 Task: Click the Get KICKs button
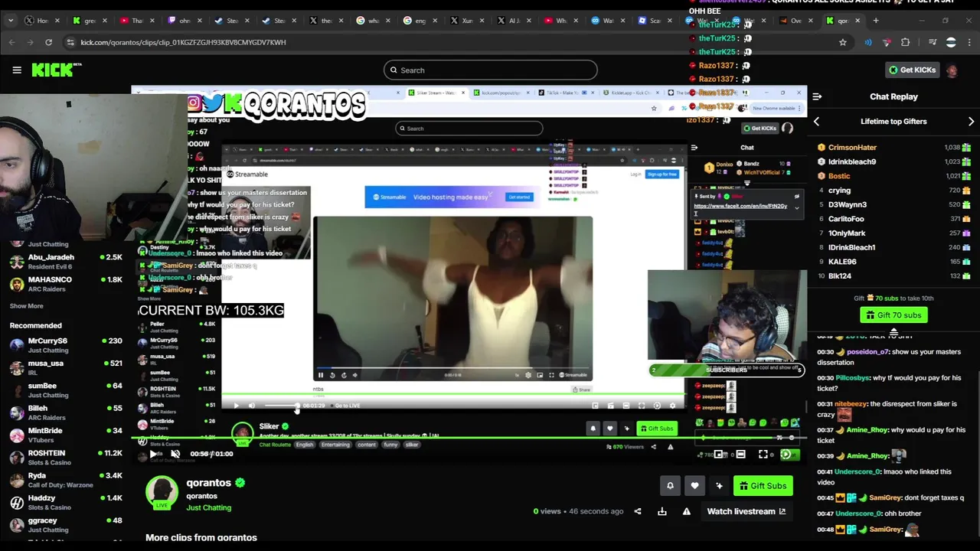pyautogui.click(x=912, y=70)
